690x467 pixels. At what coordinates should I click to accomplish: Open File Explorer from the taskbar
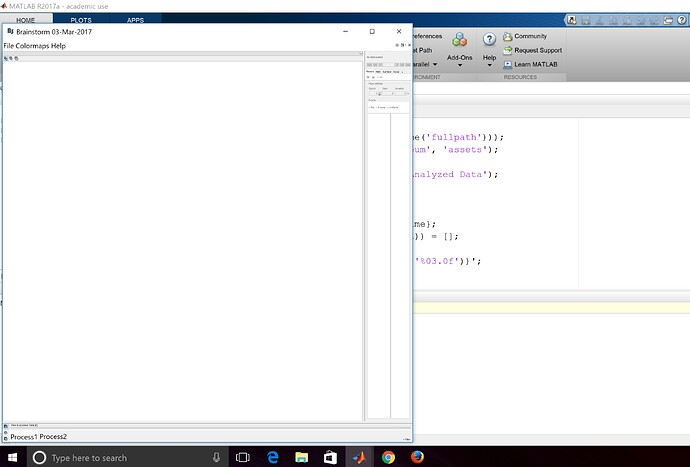pyautogui.click(x=300, y=457)
